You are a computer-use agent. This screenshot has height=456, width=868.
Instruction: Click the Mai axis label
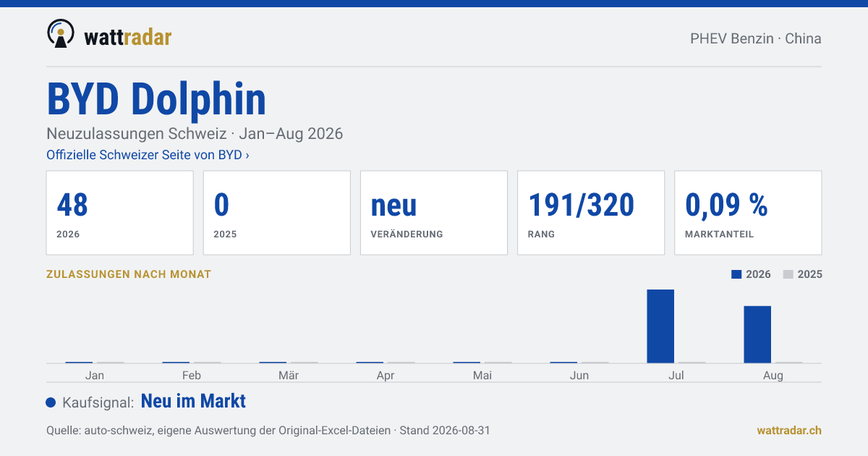coord(482,375)
